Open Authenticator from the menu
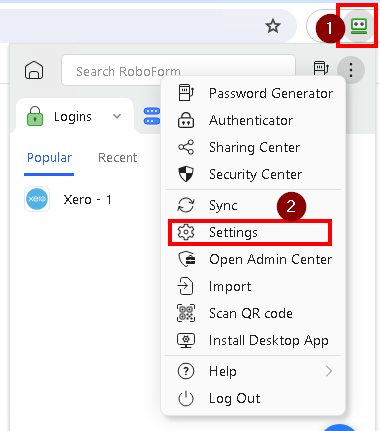The image size is (380, 431). tap(253, 120)
